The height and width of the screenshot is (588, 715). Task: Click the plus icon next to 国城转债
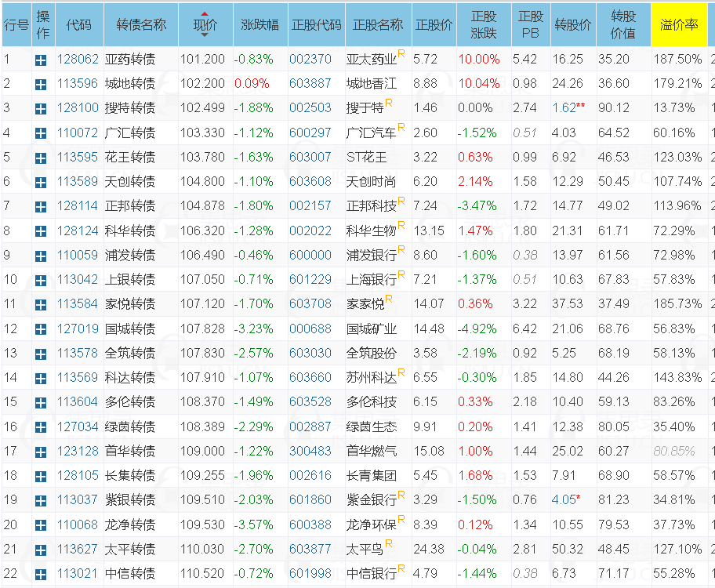pos(41,329)
